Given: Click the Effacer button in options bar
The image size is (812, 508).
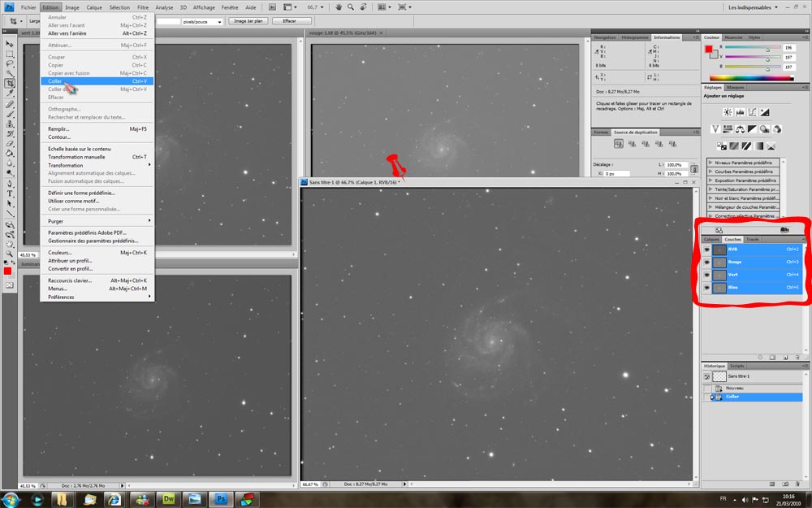Looking at the screenshot, I should pyautogui.click(x=290, y=21).
